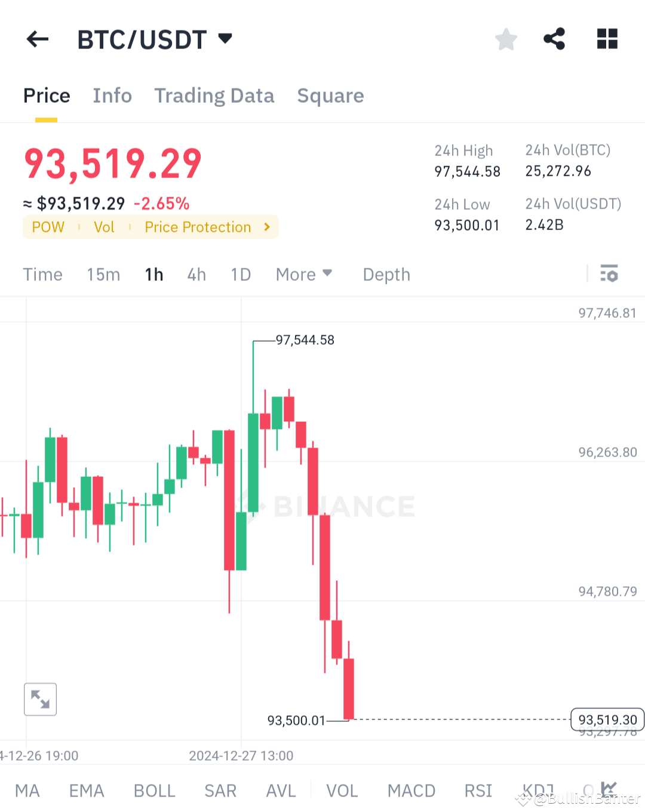Add BTC/USDT to favorites with star icon
The width and height of the screenshot is (645, 812).
pos(506,39)
